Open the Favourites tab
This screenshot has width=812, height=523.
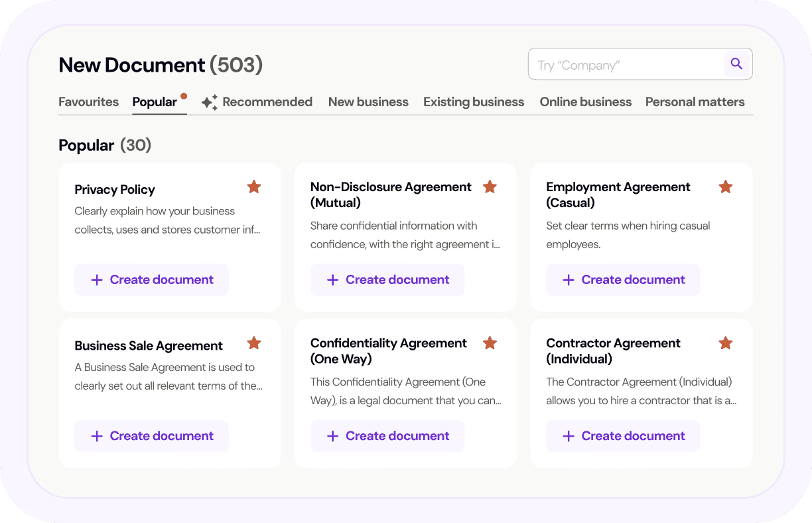pos(88,102)
